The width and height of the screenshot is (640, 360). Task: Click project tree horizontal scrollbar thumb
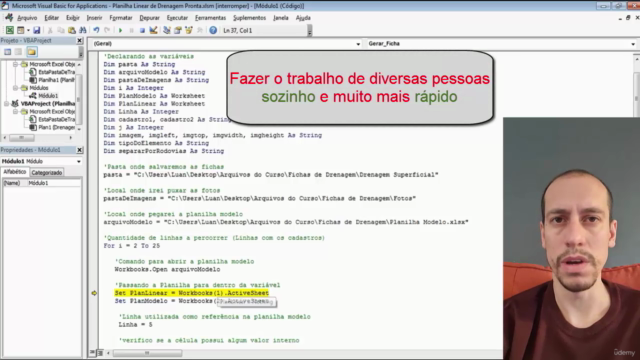pos(22,138)
